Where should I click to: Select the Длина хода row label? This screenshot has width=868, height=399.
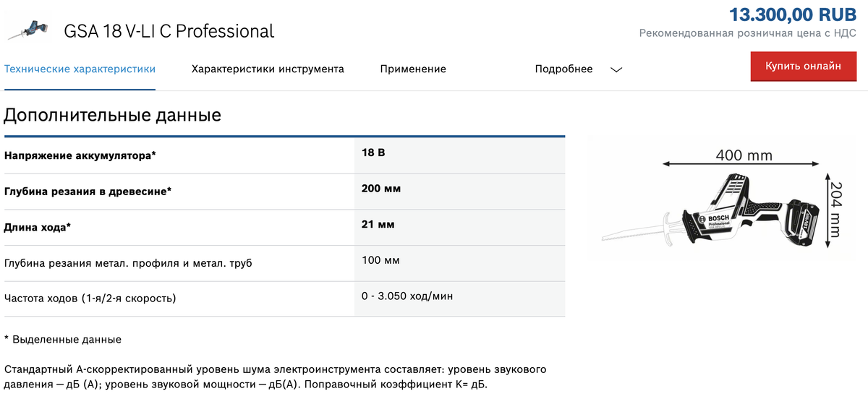[x=38, y=227]
